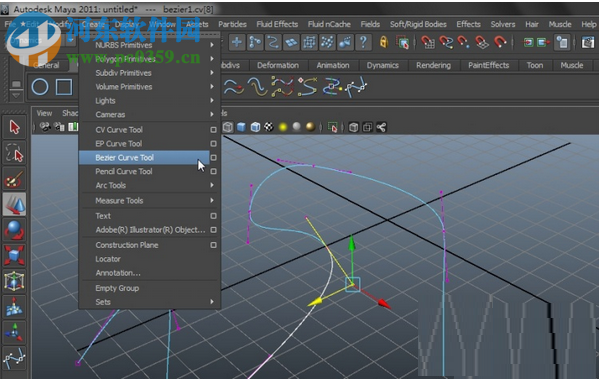Click the yellow padlock lock icon
The width and height of the screenshot is (599, 380).
pyautogui.click(x=384, y=42)
